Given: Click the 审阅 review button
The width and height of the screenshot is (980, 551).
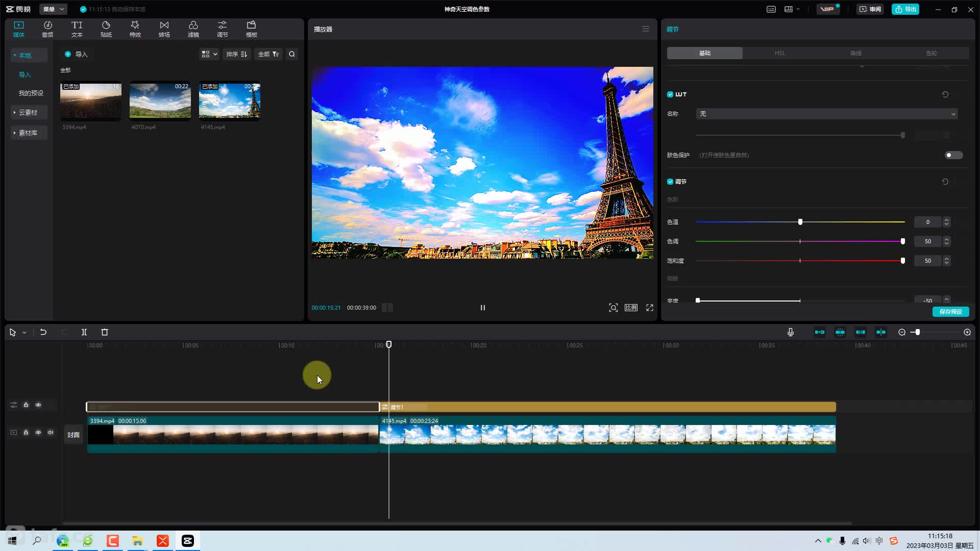Looking at the screenshot, I should click(870, 9).
